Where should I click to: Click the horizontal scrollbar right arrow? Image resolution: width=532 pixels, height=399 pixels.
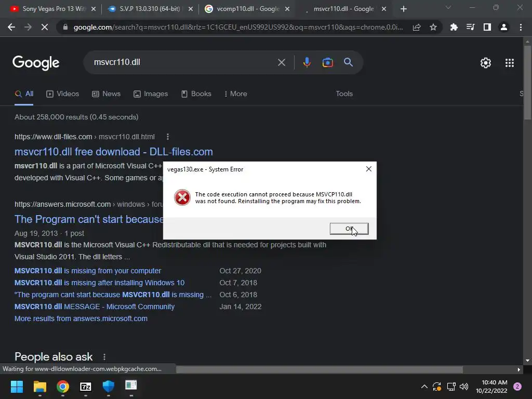519,369
